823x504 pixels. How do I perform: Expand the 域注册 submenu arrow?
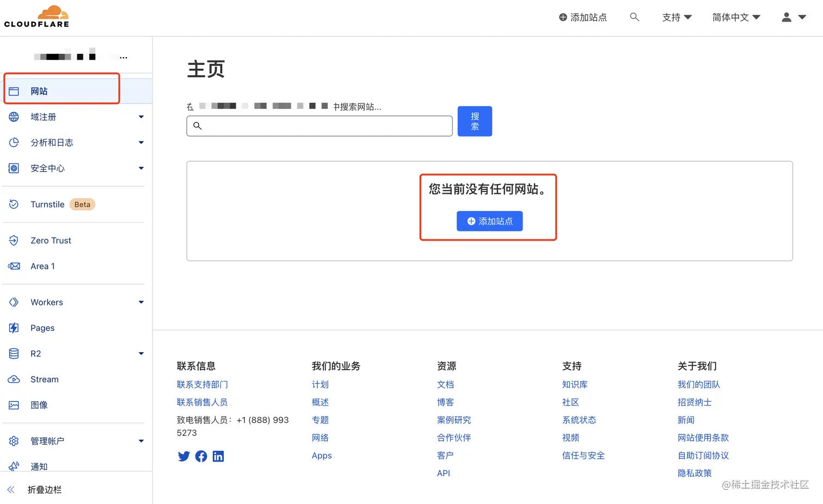(x=142, y=117)
